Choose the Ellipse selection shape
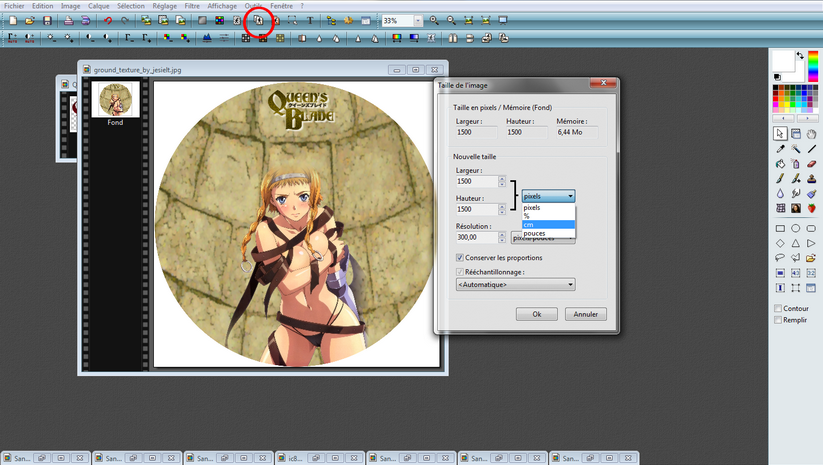The image size is (823, 465). click(796, 228)
